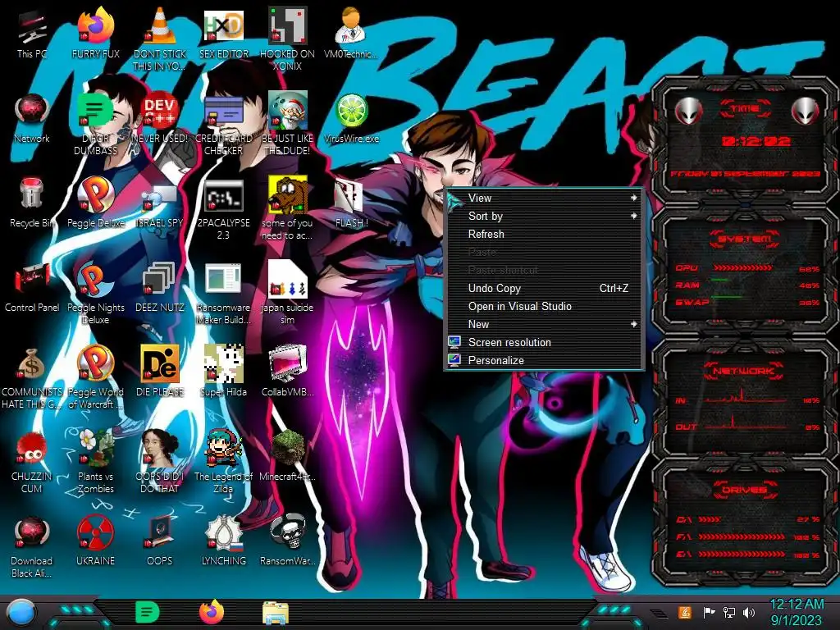Viewport: 840px width, 630px height.
Task: Click the volume speaker tray icon
Action: [749, 612]
